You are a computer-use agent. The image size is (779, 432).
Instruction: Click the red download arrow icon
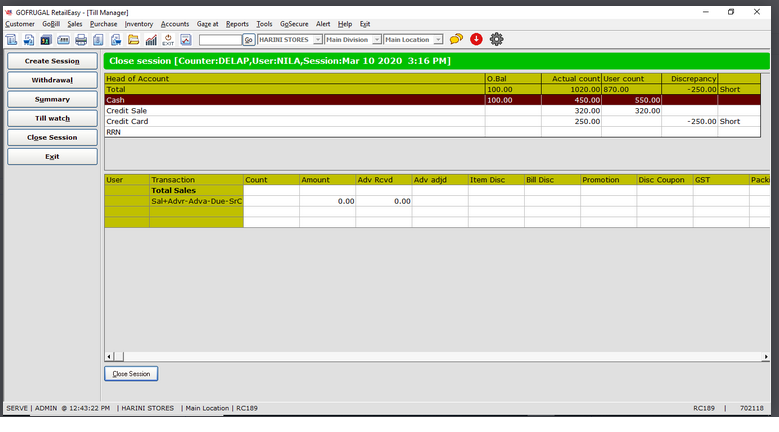(476, 40)
